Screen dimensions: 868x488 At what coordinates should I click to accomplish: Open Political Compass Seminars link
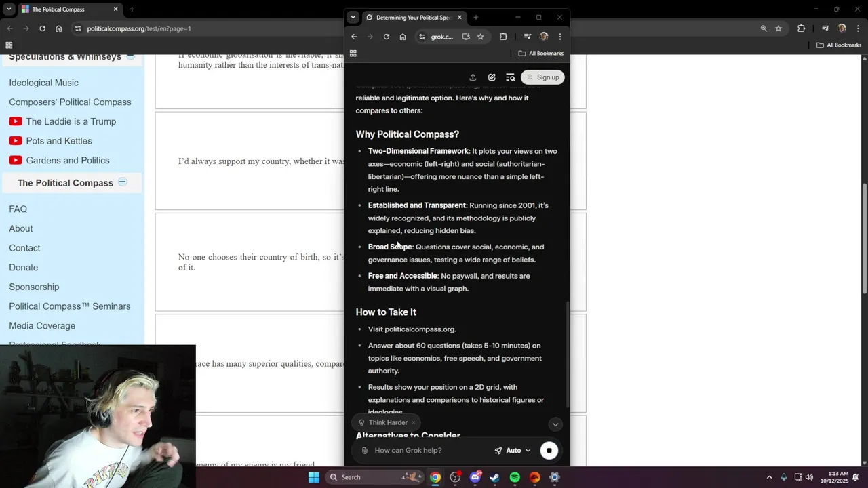tap(69, 306)
